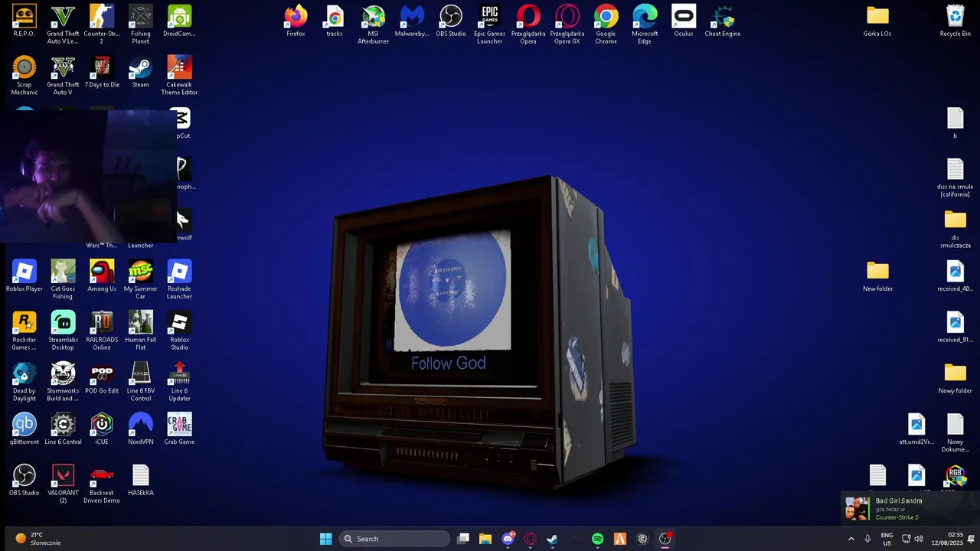Open Cat Goes Fishing shortcut
Viewport: 980px width, 551px height.
[x=63, y=279]
